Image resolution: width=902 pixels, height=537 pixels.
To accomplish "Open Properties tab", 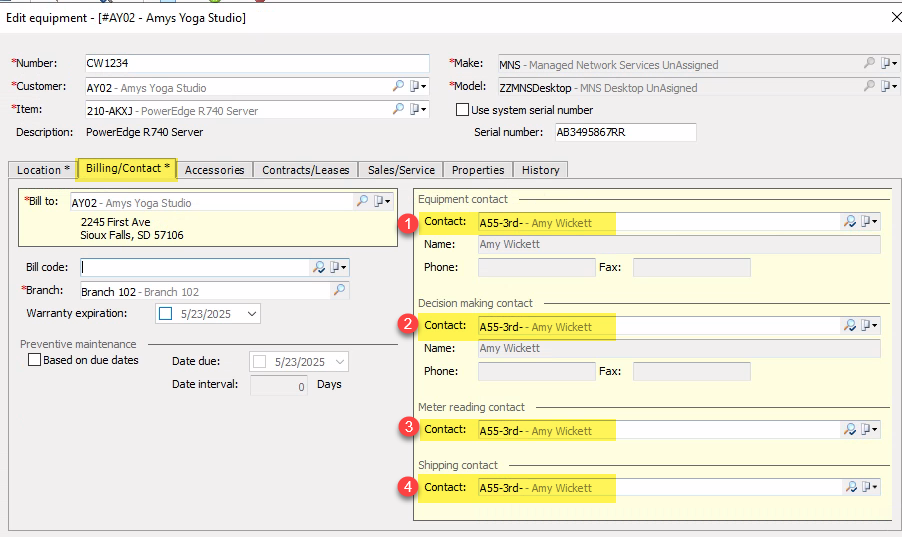I will [478, 170].
